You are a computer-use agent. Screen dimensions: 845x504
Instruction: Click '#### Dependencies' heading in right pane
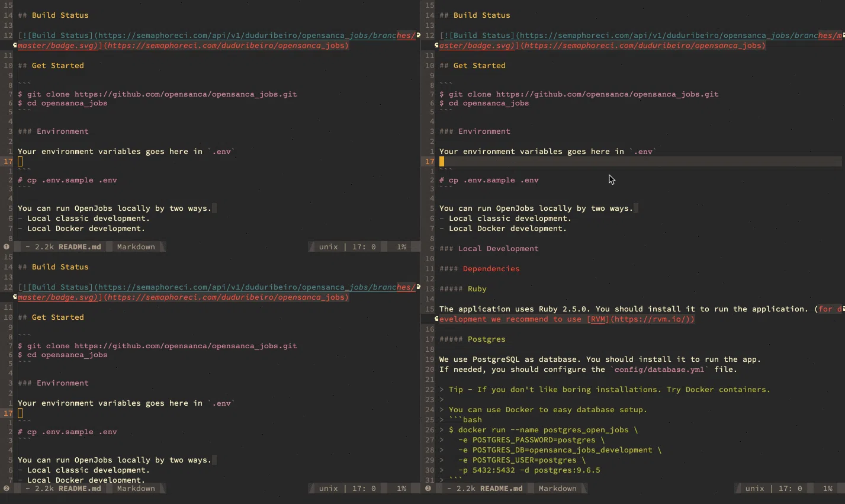480,269
